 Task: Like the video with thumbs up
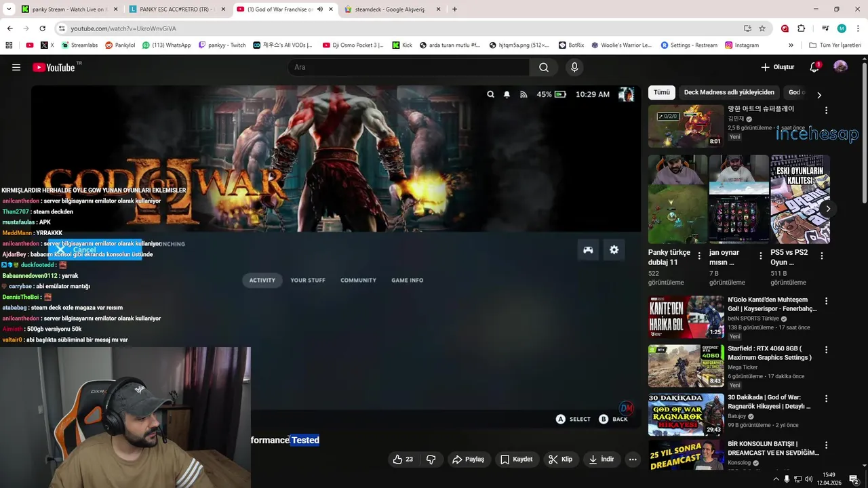click(x=403, y=460)
